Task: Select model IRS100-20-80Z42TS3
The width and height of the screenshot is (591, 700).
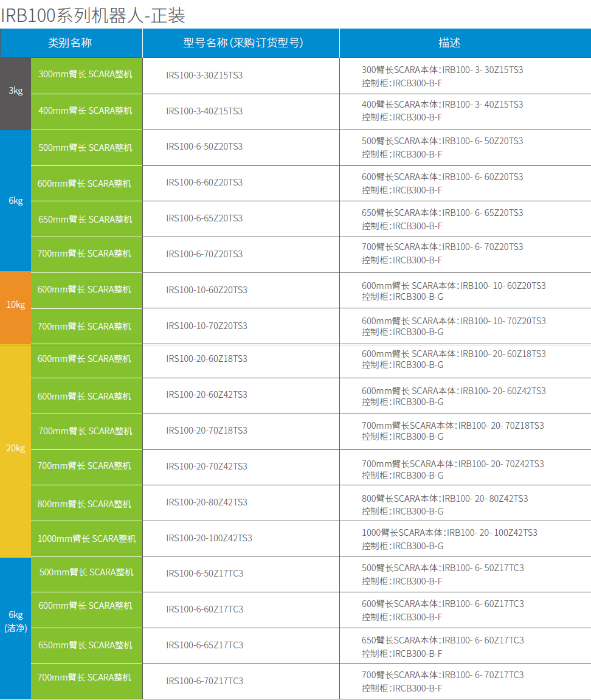Action: click(x=207, y=503)
